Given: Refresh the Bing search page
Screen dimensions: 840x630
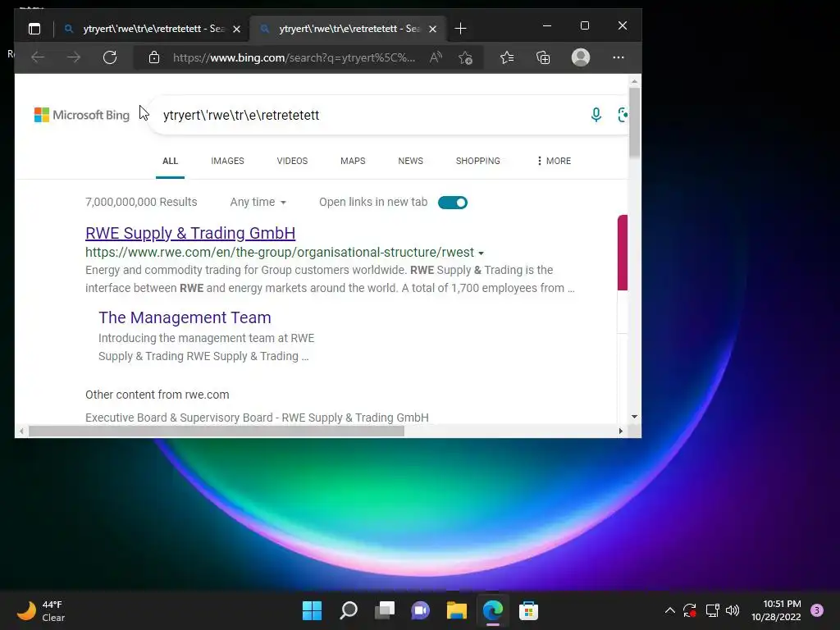Looking at the screenshot, I should 110,57.
